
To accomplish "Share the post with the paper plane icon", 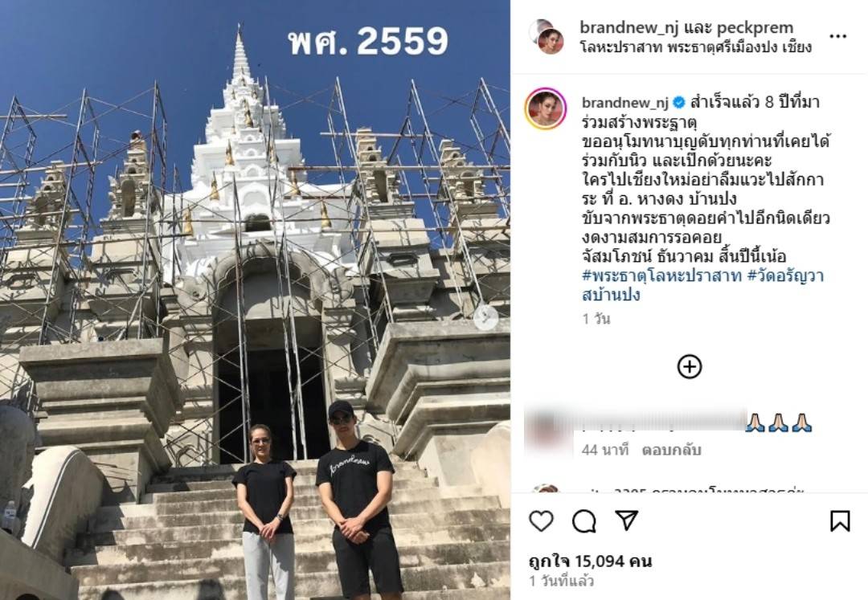I will [x=627, y=520].
